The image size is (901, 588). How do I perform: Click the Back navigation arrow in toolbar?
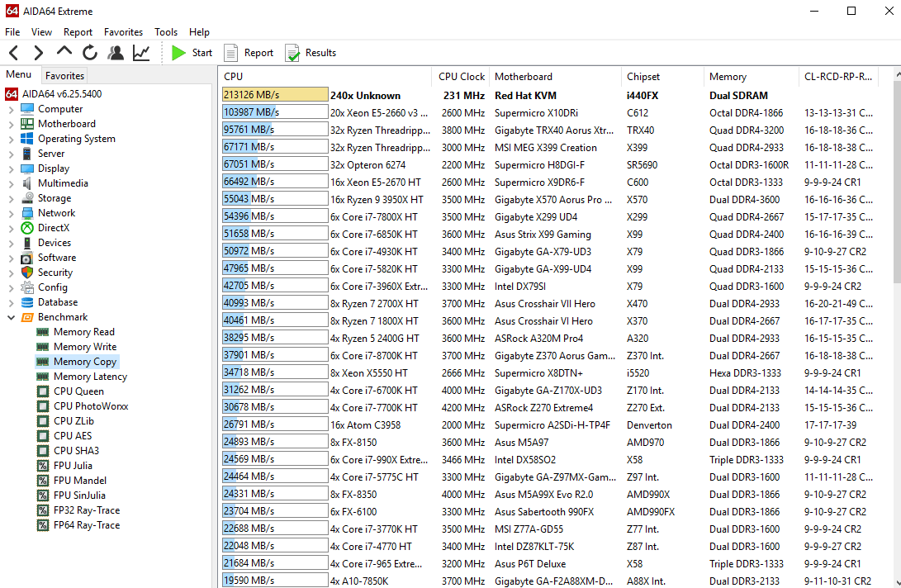(14, 53)
